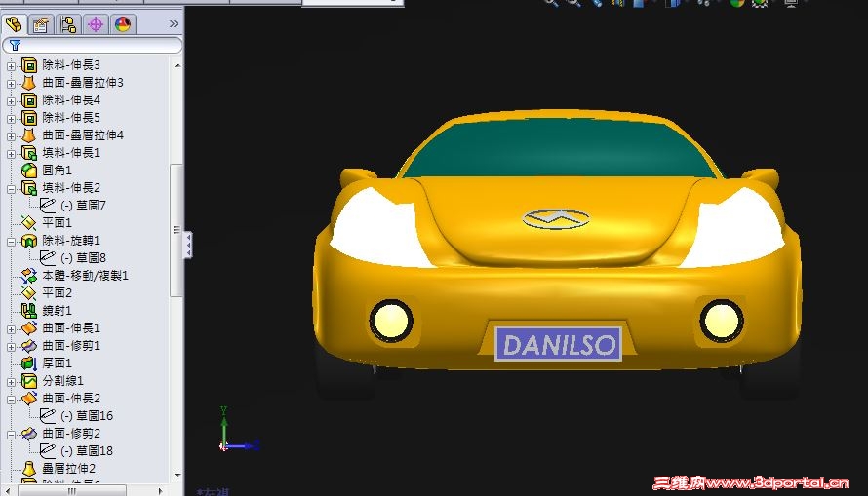The image size is (868, 496).
Task: Collapse the feature panel using the side handle
Action: coord(188,245)
